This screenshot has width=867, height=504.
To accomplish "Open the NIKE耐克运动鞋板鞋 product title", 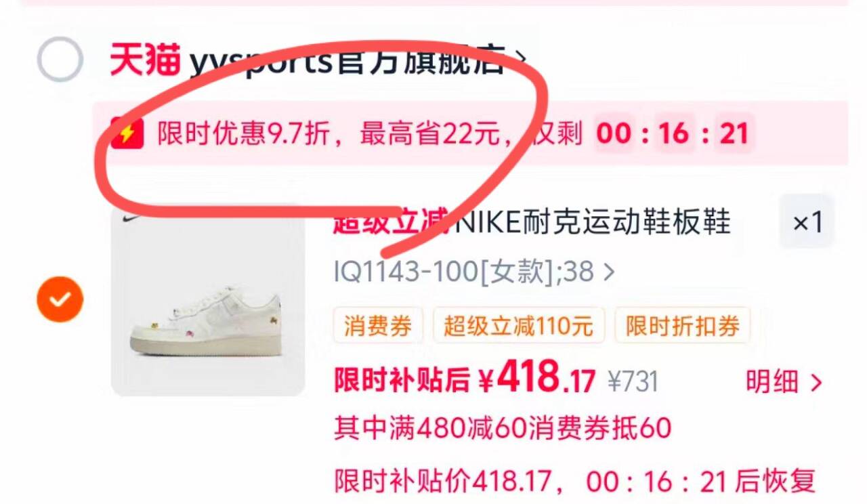I will coord(591,221).
